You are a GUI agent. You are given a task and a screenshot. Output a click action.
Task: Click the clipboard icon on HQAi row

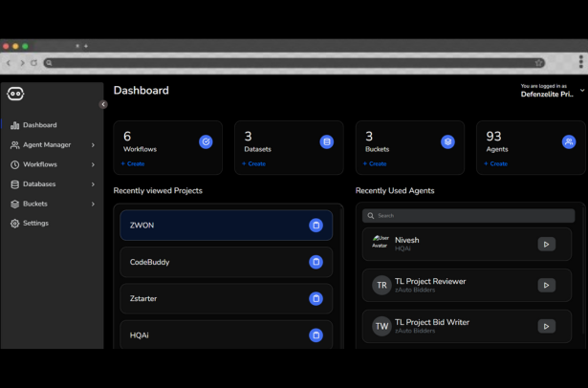point(316,335)
